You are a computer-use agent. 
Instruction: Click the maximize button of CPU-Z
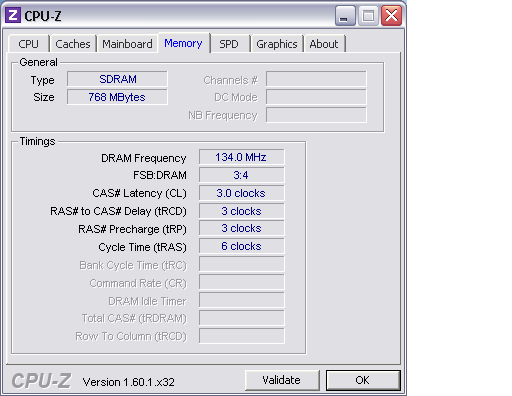tap(368, 16)
